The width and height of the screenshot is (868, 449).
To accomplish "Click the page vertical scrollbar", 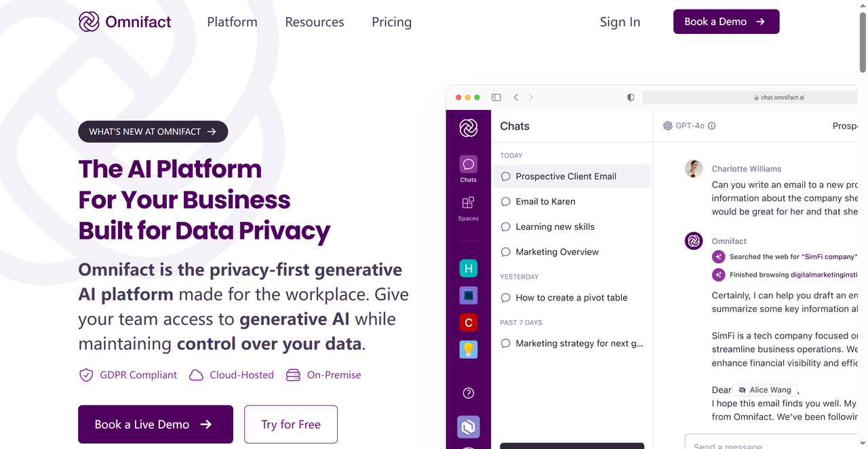I will (x=863, y=41).
